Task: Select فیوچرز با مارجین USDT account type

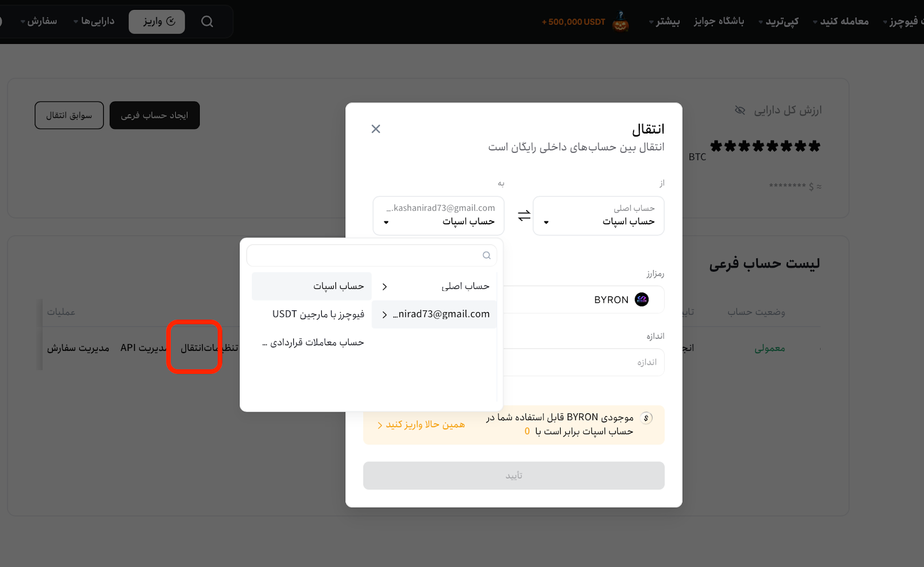Action: coord(312,314)
